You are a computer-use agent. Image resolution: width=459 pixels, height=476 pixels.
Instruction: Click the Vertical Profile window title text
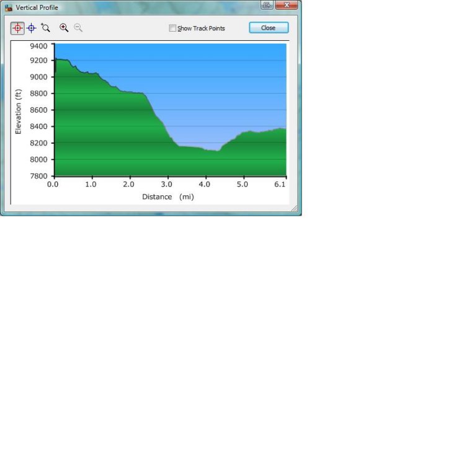coord(37,7)
